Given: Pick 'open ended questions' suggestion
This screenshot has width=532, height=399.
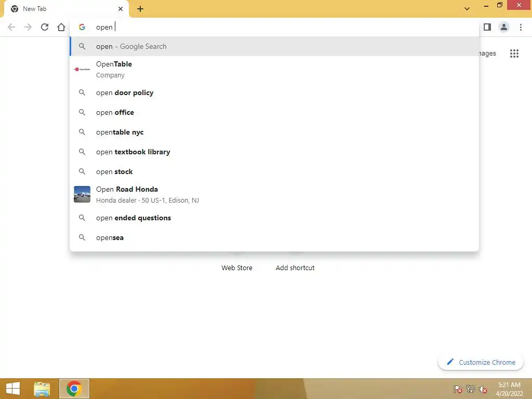Looking at the screenshot, I should pyautogui.click(x=274, y=218).
